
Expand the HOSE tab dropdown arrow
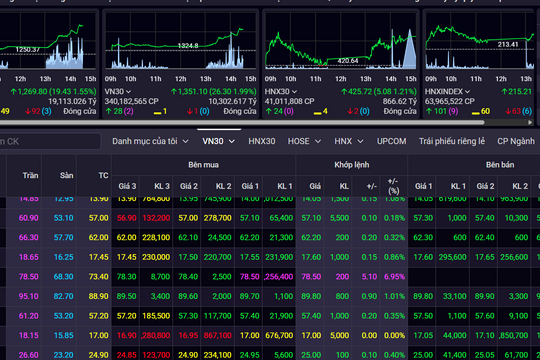tap(318, 142)
